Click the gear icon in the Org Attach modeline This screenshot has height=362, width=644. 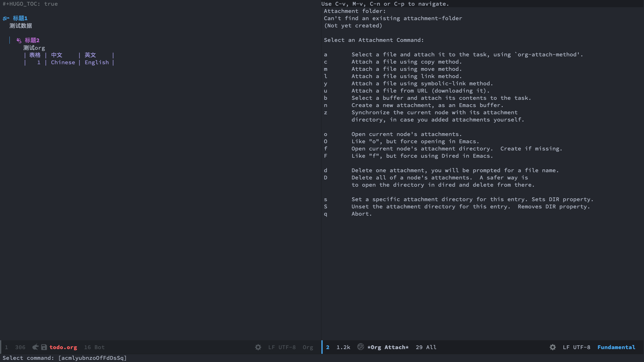point(553,347)
